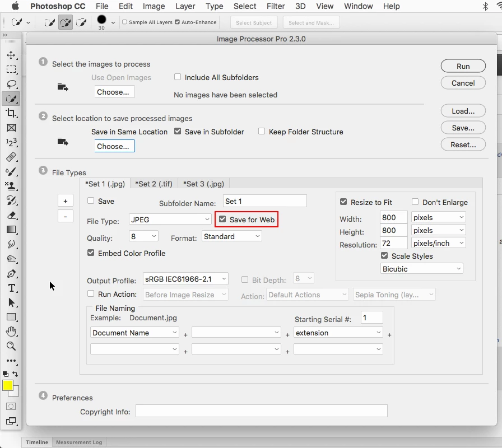Swap foreground and background colors
This screenshot has height=448, width=502.
pyautogui.click(x=15, y=374)
